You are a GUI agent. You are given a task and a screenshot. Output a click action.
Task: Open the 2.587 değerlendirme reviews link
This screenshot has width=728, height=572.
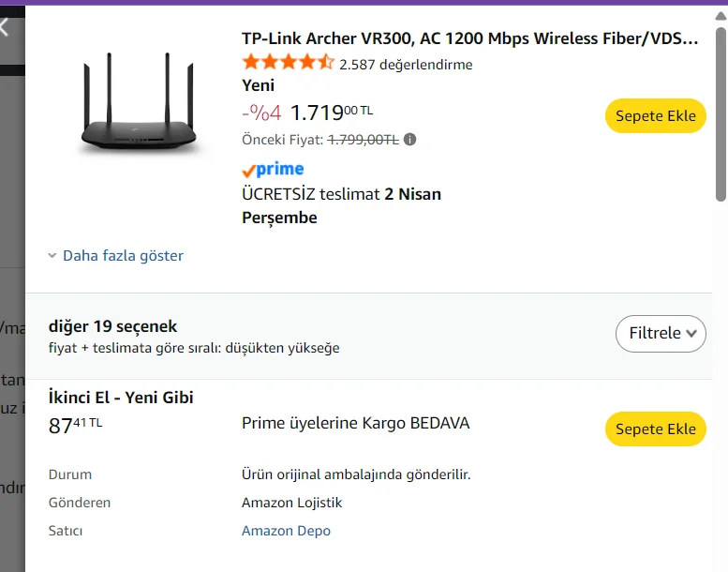tap(406, 65)
